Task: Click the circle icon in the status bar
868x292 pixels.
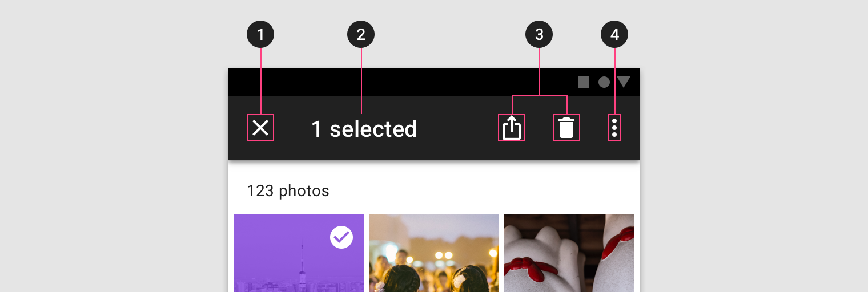Action: [604, 82]
